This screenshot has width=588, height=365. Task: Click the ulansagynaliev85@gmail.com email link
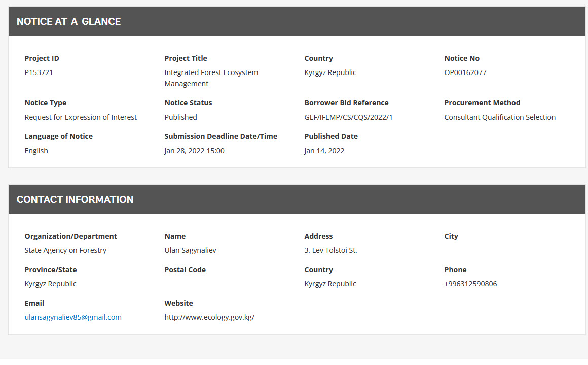73,317
